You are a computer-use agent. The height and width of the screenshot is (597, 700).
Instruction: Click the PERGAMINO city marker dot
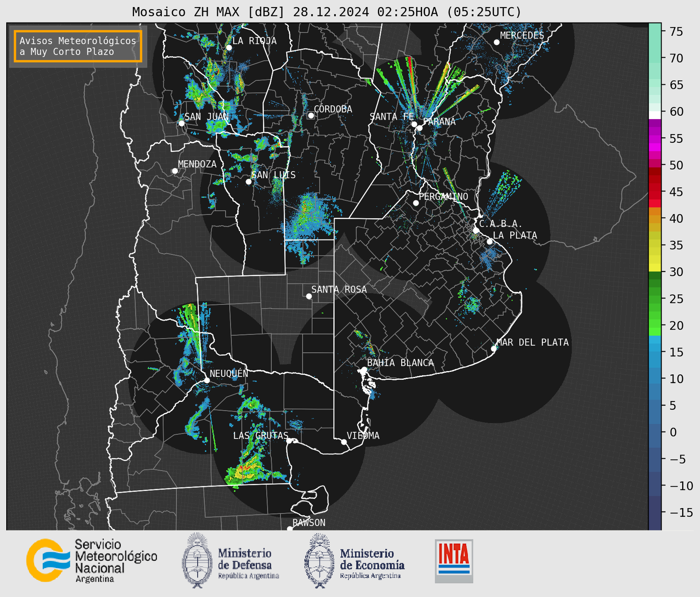416,203
